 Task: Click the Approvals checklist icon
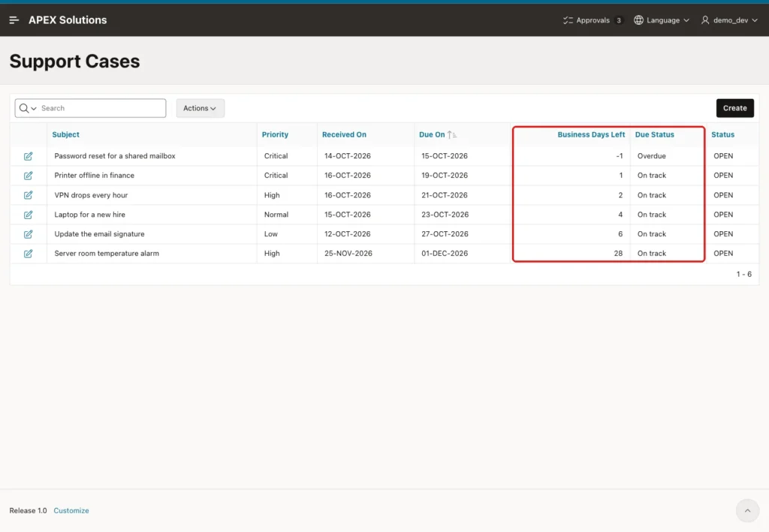pyautogui.click(x=568, y=20)
